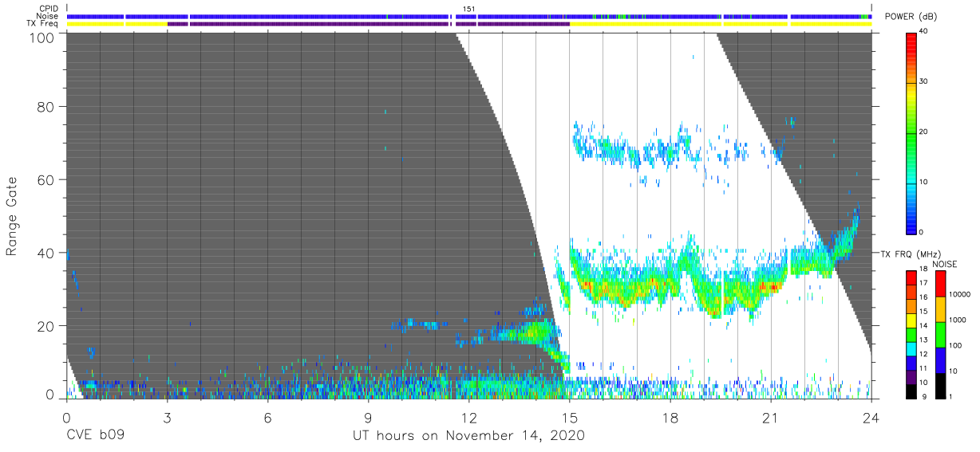Screen dimensions: 980x452
Task: Click the 60 label on the Range Gate axis
Action: 45,180
